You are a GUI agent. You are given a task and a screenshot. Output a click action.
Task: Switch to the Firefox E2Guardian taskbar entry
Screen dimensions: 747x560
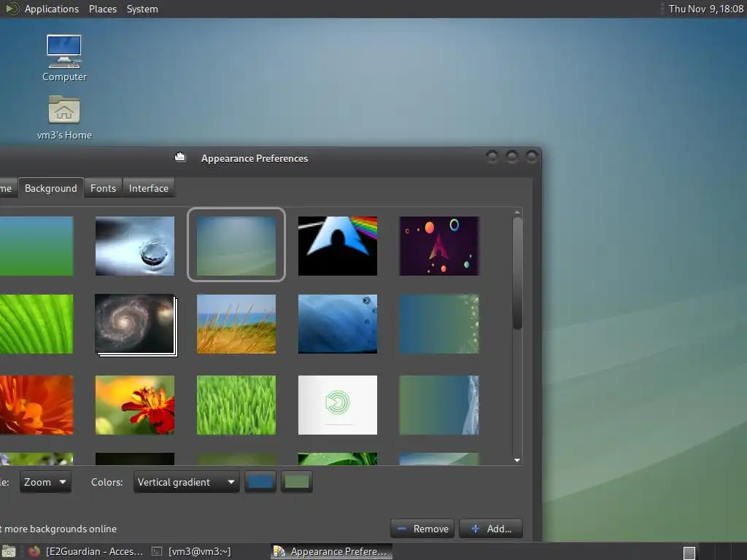click(x=86, y=551)
